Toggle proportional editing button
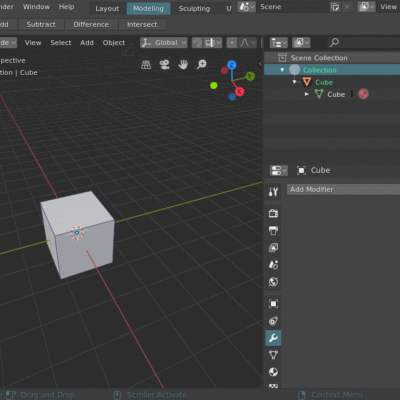 coord(232,43)
